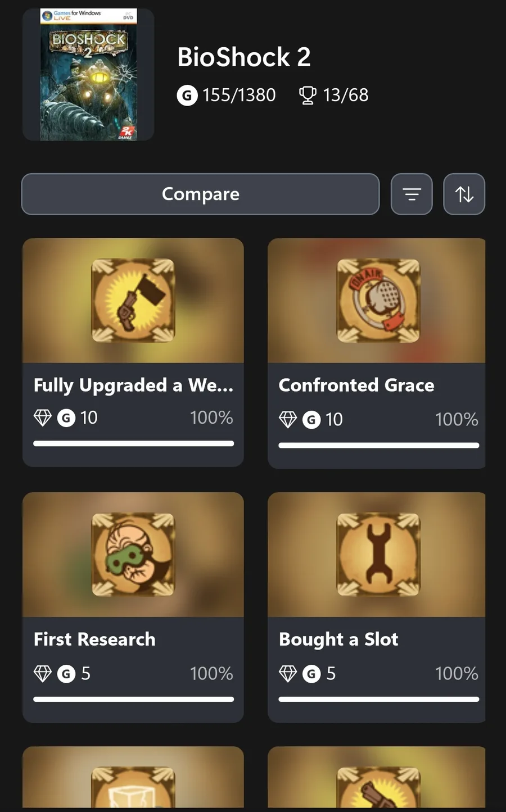Open the Bought a Slot achievement title

click(x=338, y=639)
